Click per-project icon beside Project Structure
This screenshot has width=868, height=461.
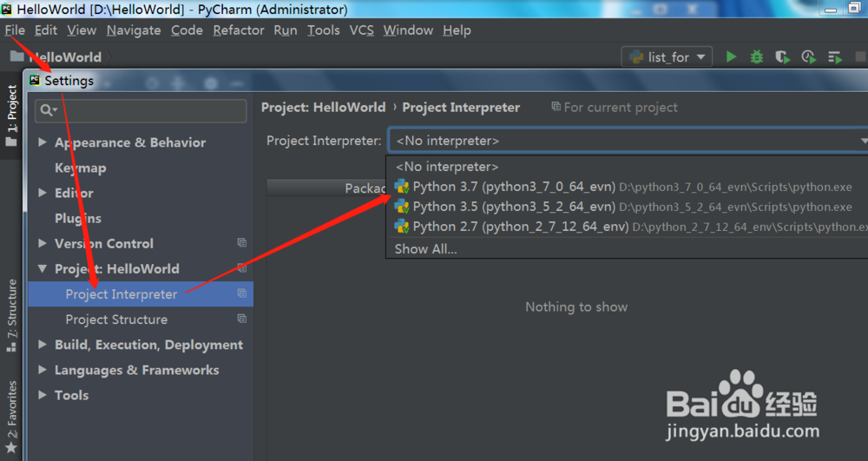(242, 319)
